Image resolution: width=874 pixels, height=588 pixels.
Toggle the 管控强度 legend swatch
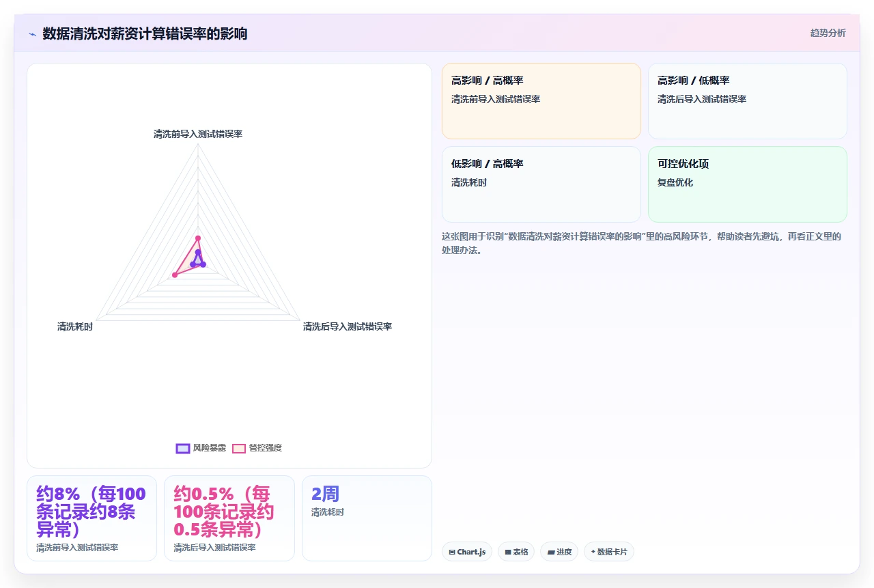(239, 448)
